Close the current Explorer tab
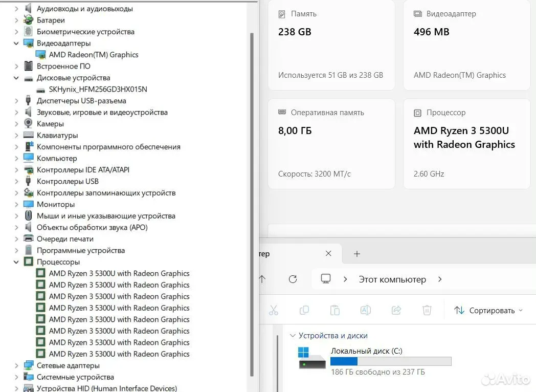Screen dimensions: 536x392 (x=328, y=253)
